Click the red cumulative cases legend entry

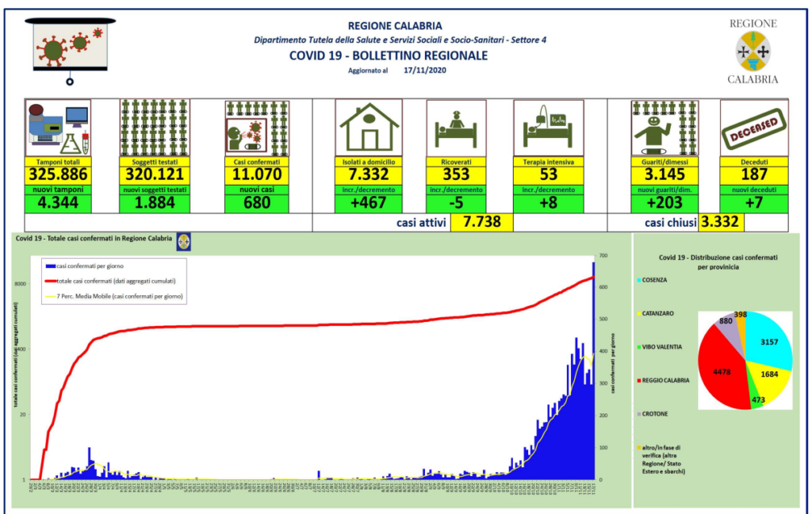(x=111, y=281)
